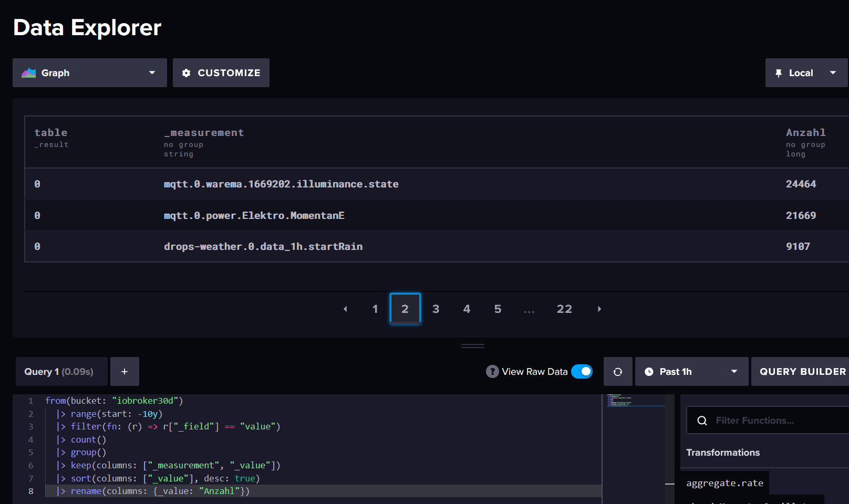849x504 pixels.
Task: Add a new query with plus button
Action: pos(125,372)
